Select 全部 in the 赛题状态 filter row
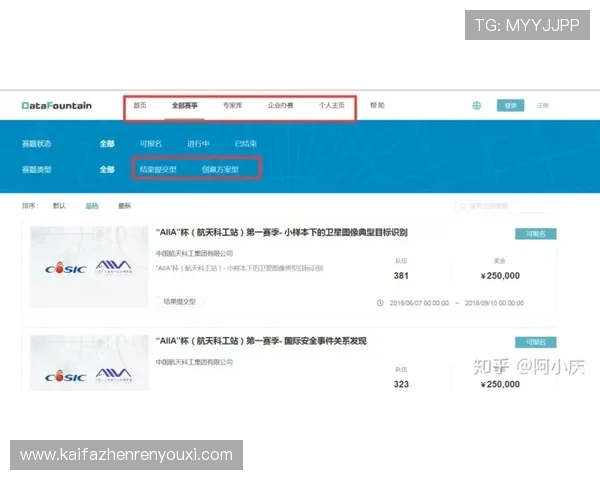Screen dimensions: 600x480 click(x=107, y=144)
